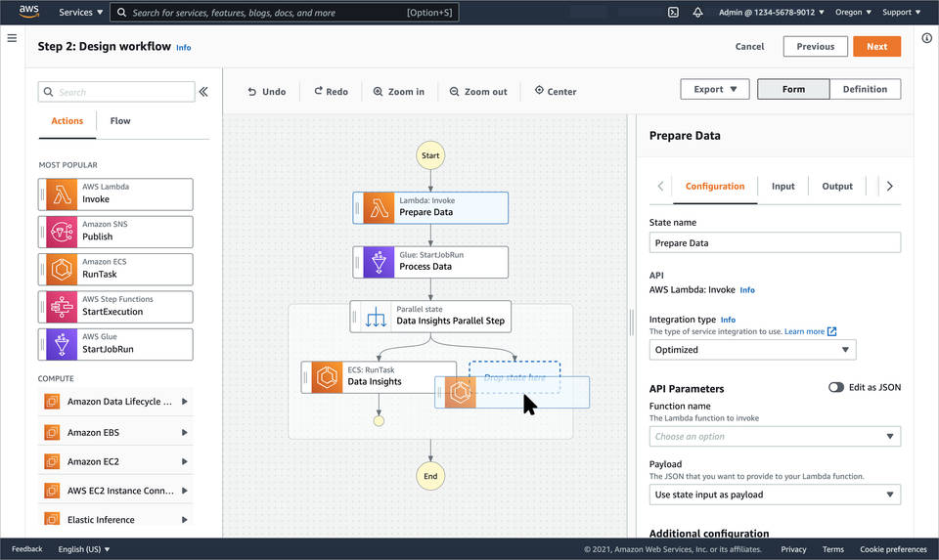This screenshot has width=939, height=560.
Task: Click the Amazon SNS Publish icon
Action: point(63,232)
